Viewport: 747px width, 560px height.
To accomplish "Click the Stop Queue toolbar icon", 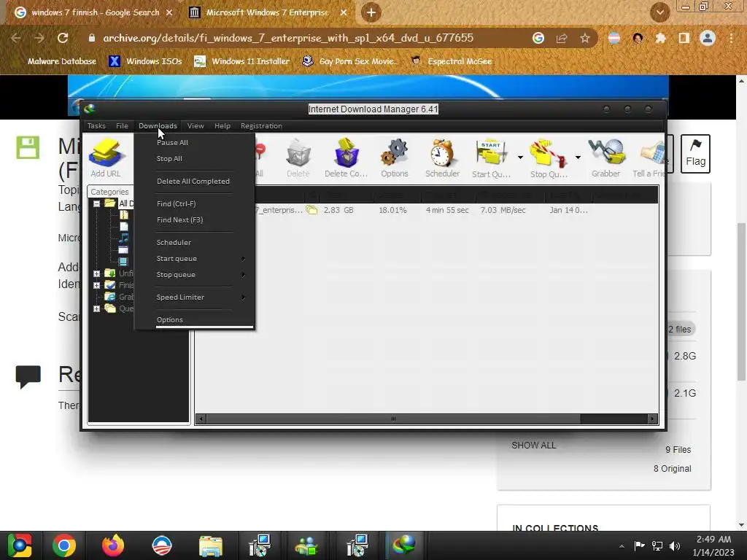I will (x=549, y=157).
